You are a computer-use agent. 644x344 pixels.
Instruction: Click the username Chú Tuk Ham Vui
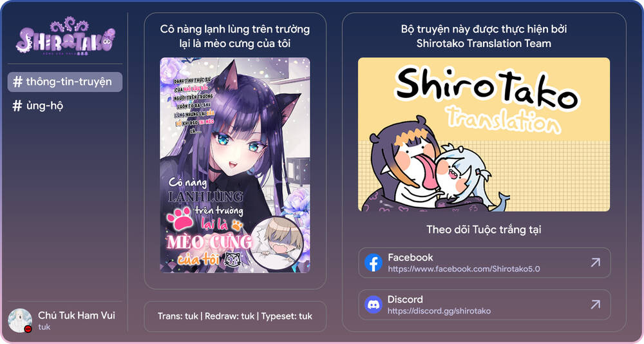(77, 315)
